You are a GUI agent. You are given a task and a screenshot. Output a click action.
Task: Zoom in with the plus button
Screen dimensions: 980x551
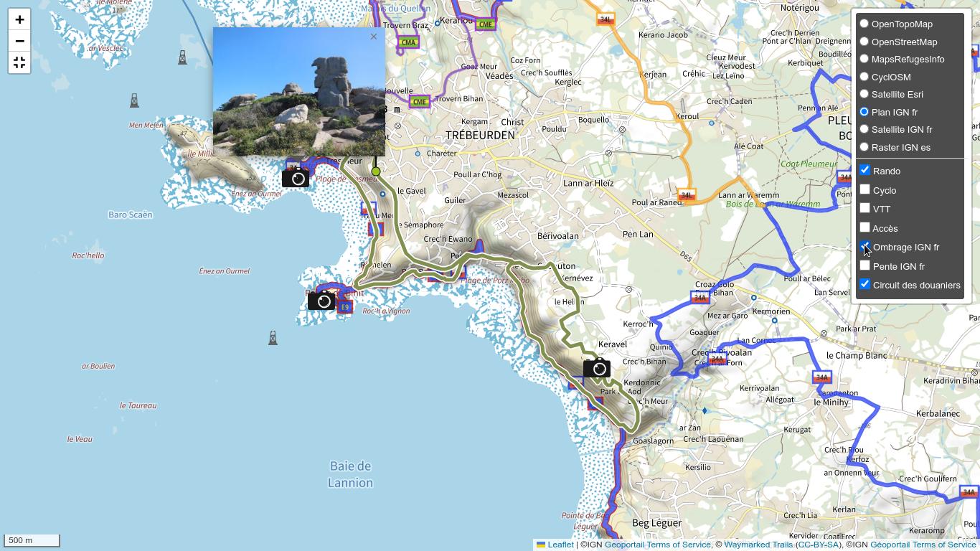[19, 19]
